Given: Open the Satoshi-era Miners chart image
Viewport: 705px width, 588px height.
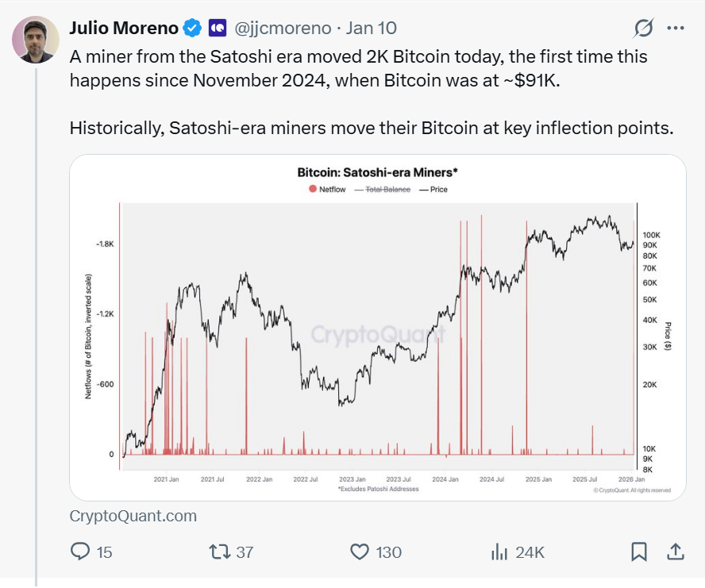Looking at the screenshot, I should click(378, 333).
